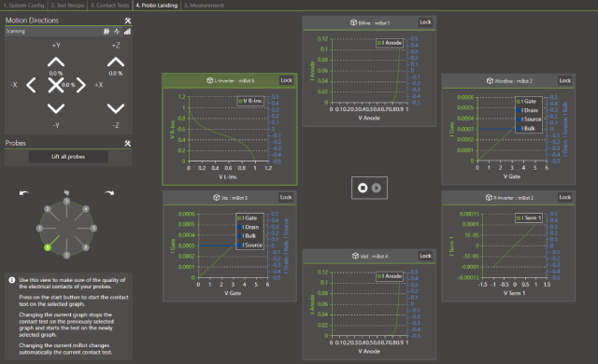
Task: Lock the Wordline miBot 2 graph
Action: click(564, 80)
